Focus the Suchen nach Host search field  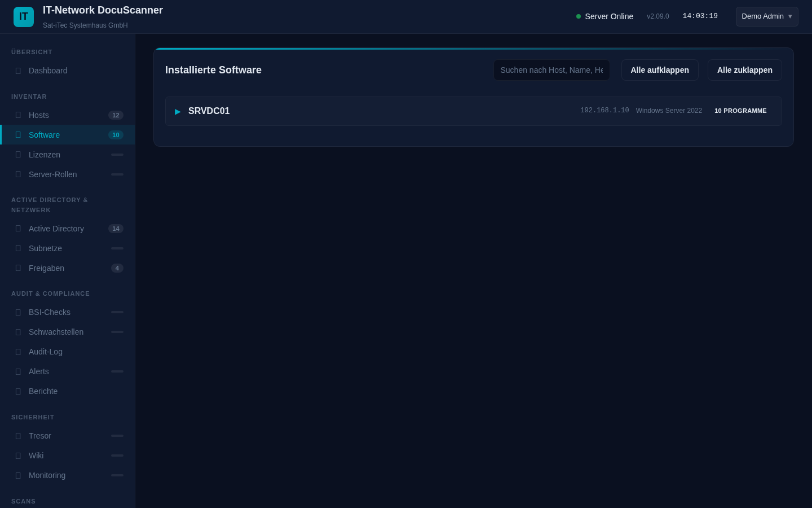click(551, 70)
